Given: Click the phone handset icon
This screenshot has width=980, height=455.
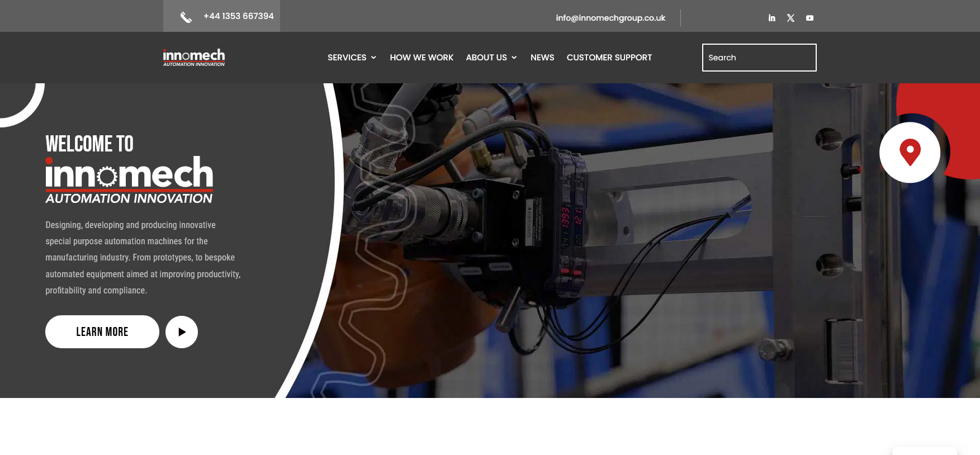Looking at the screenshot, I should click(186, 17).
